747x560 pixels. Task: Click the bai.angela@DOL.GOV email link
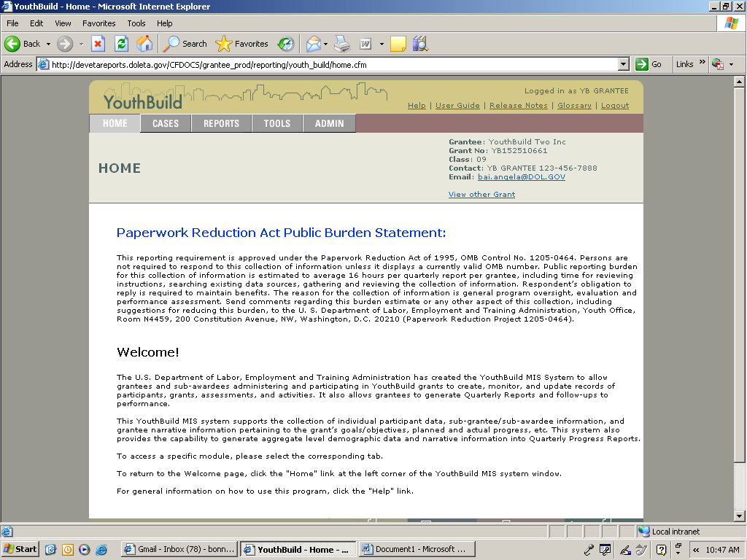pos(521,177)
